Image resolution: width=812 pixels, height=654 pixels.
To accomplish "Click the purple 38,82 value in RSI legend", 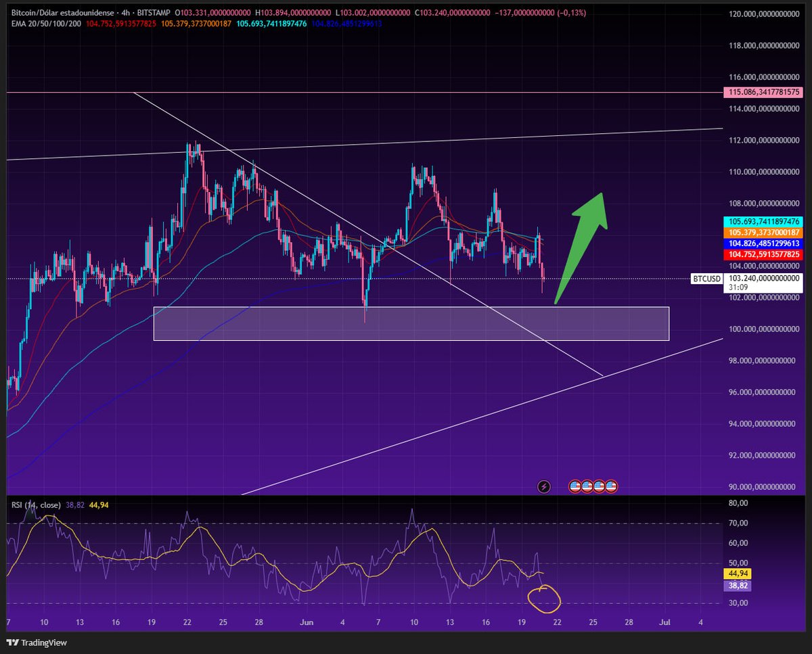I will pyautogui.click(x=74, y=505).
